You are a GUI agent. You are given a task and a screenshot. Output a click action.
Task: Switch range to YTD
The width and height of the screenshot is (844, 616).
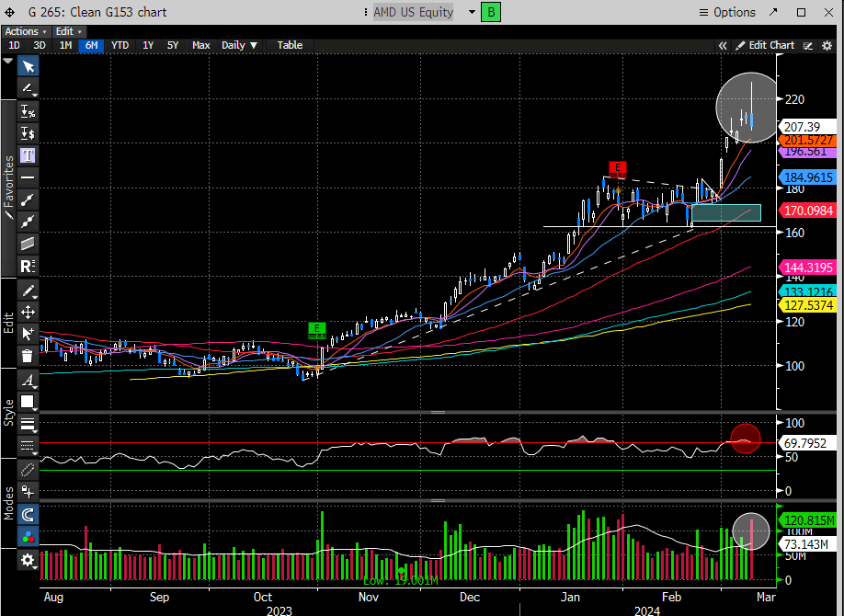120,45
